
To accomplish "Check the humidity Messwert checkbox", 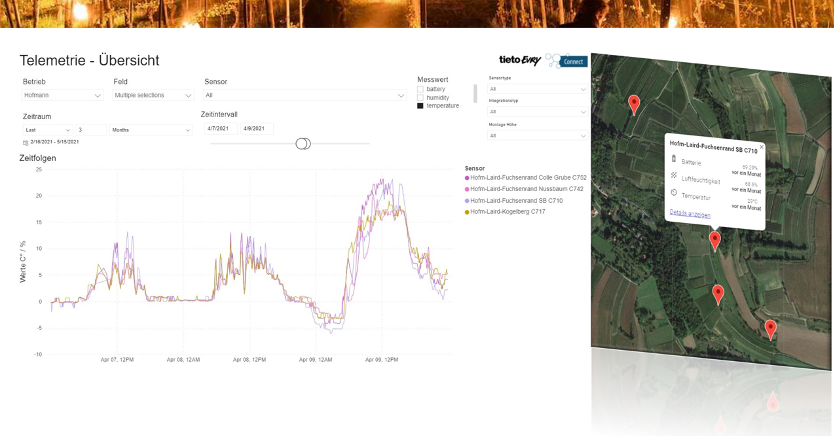I will pos(420,97).
